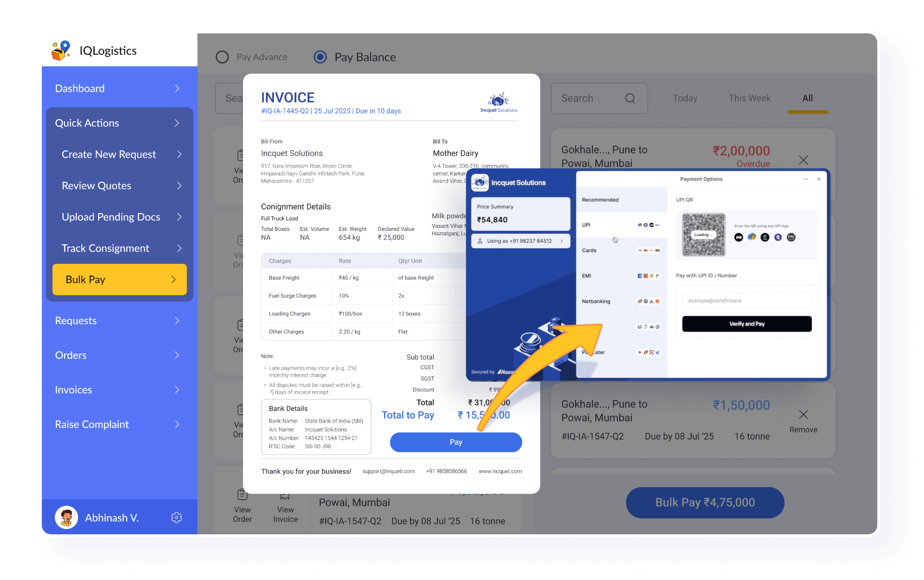The height and width of the screenshot is (580, 924).
Task: Open the settings gear beside Abhinash V.
Action: click(177, 517)
